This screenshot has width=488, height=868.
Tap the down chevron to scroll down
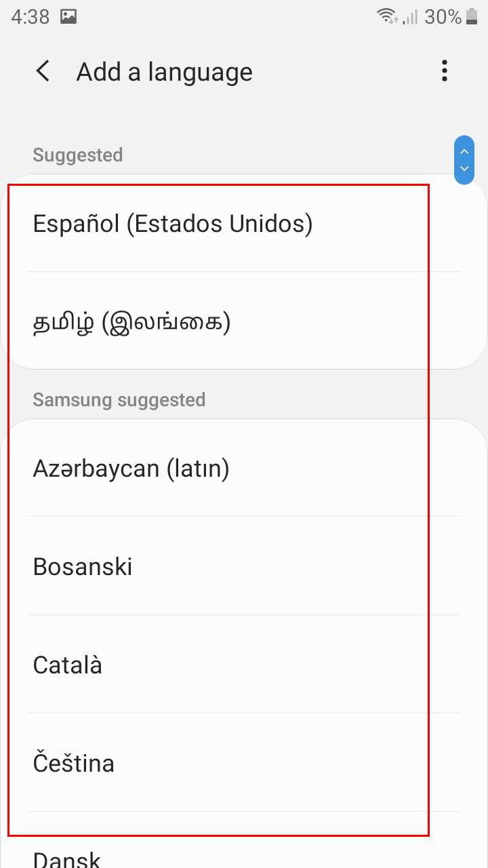[x=464, y=170]
